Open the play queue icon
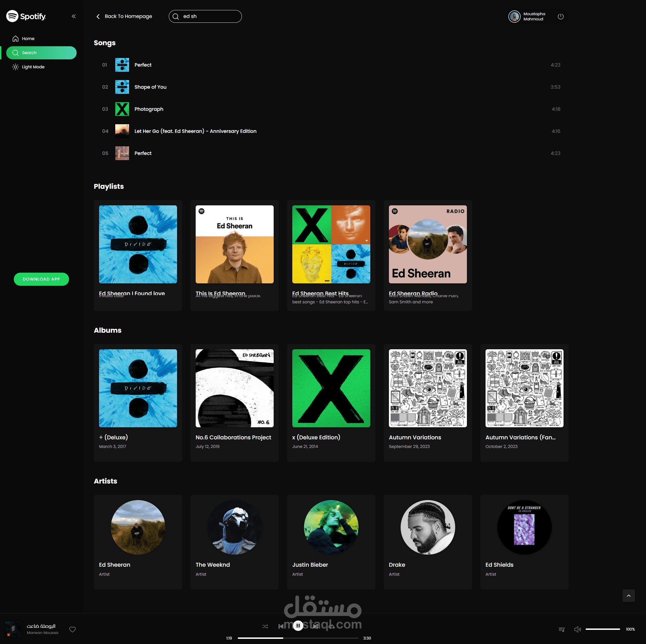Image resolution: width=646 pixels, height=644 pixels. (x=562, y=629)
